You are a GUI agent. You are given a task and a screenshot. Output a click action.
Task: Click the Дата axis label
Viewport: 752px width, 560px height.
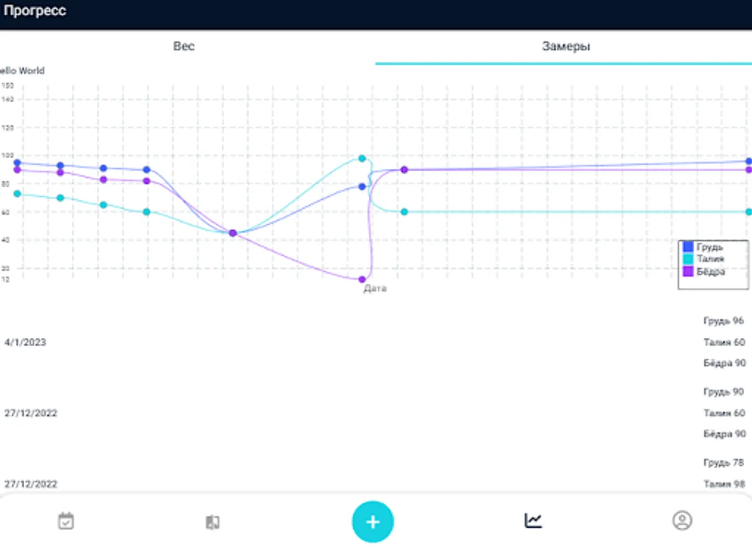click(375, 289)
